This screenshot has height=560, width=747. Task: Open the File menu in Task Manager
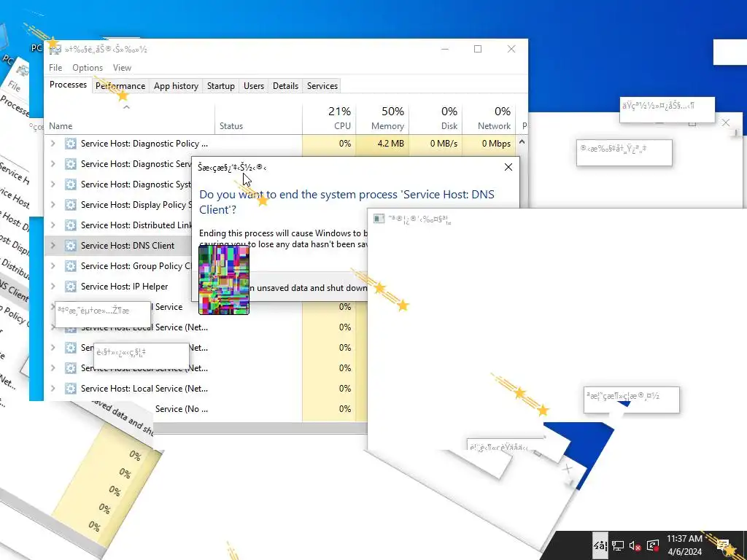[x=55, y=68]
